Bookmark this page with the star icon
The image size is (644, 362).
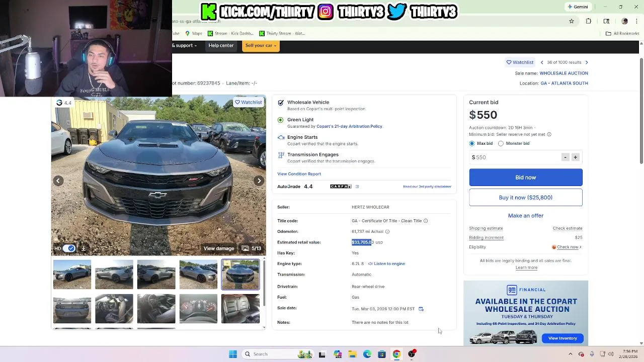(x=572, y=21)
